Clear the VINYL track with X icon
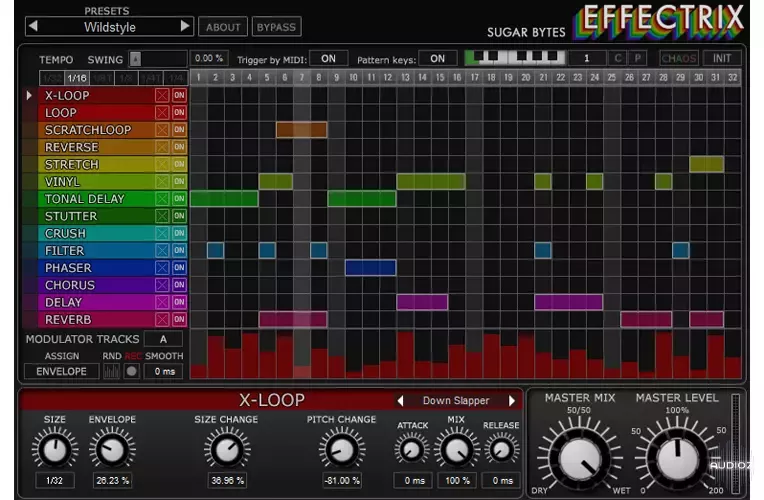764x500 pixels. point(162,181)
